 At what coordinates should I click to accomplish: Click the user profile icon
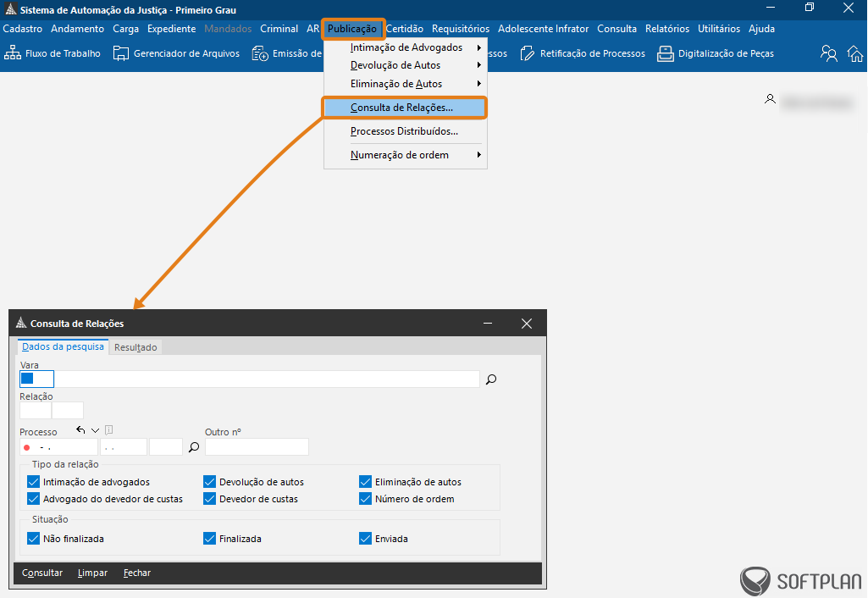(770, 99)
